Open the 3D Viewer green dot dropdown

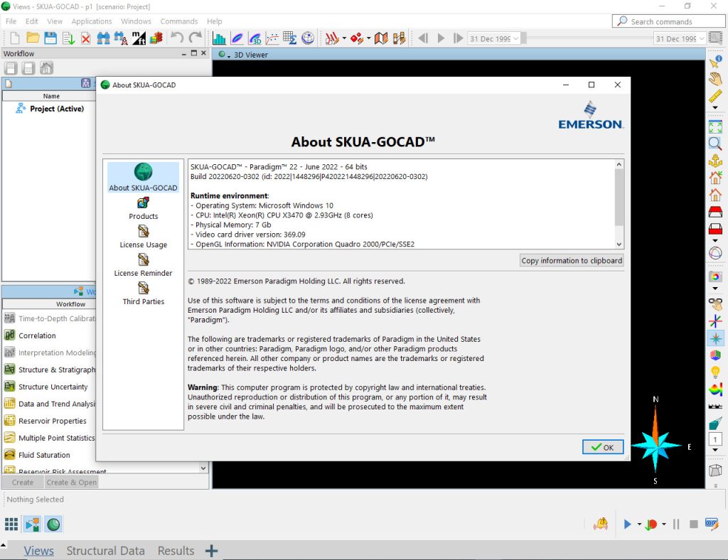[224, 55]
